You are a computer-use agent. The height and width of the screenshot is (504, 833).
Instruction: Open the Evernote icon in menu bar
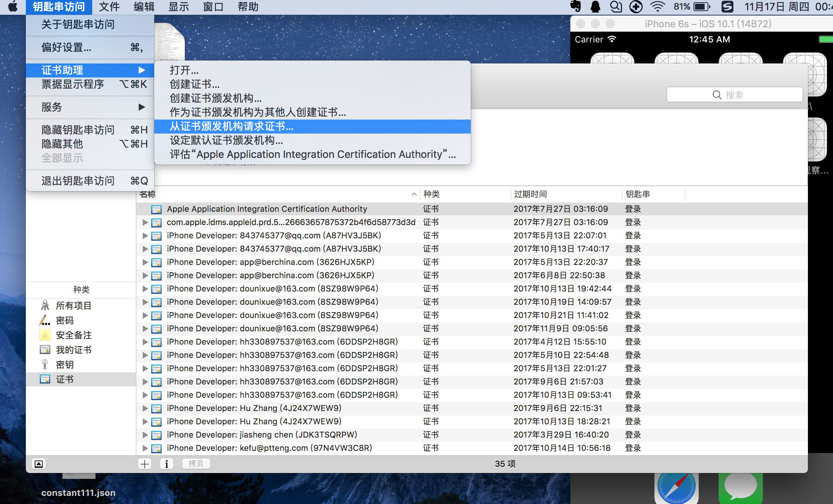[x=576, y=7]
